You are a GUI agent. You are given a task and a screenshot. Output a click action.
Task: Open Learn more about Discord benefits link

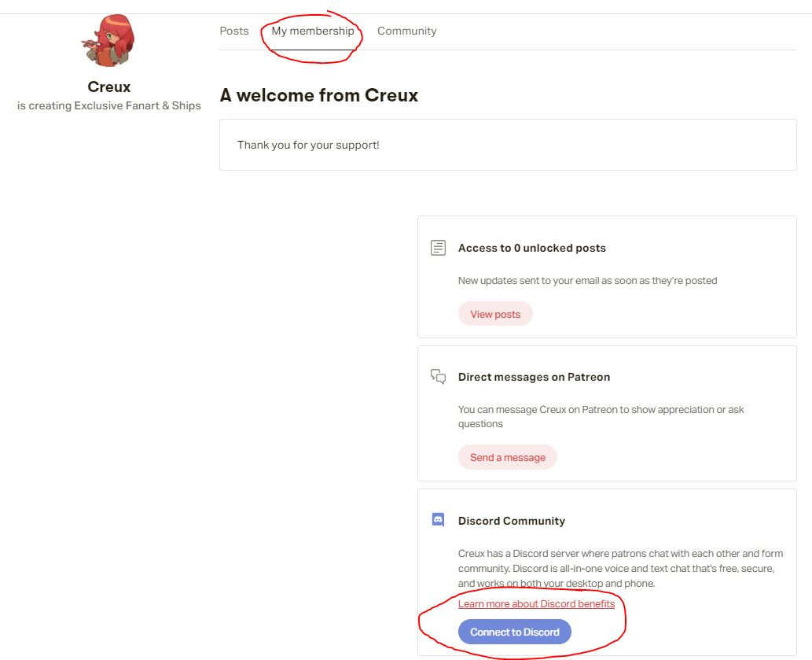(x=537, y=604)
